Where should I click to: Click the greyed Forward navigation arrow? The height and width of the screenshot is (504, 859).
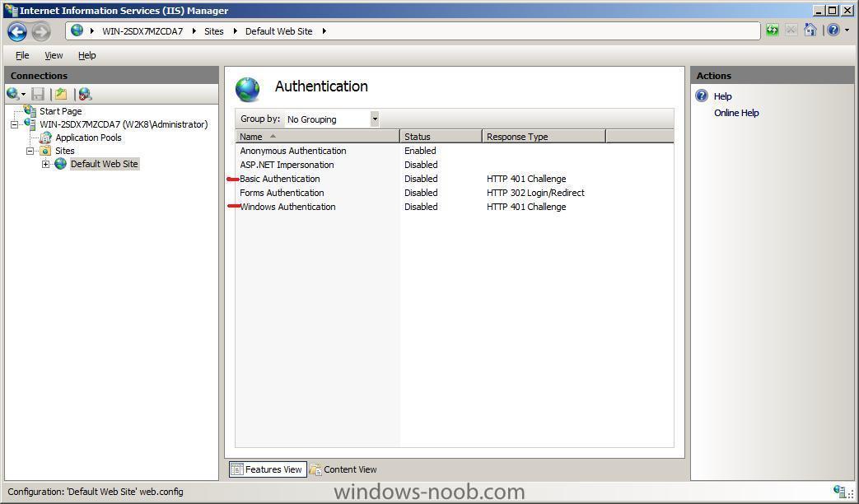[40, 32]
